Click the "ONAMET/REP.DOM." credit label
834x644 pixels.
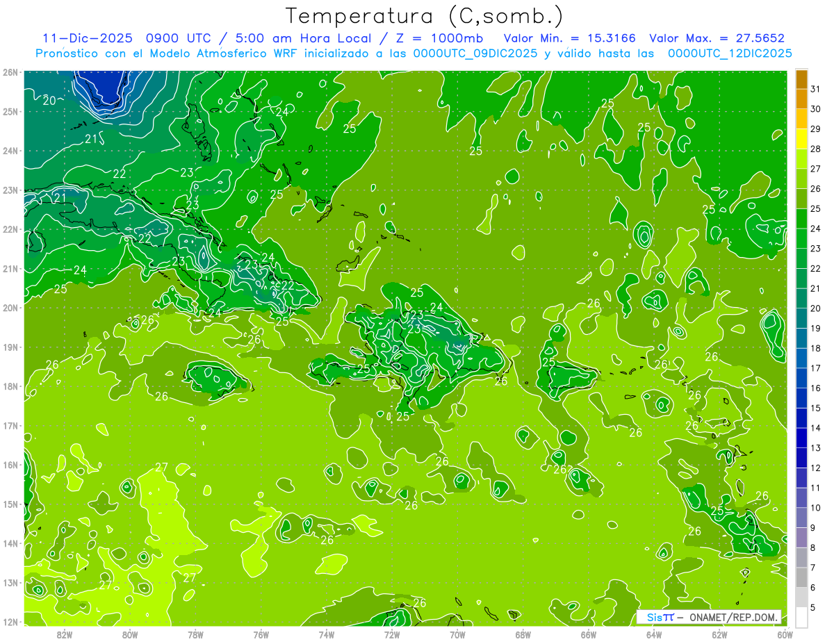[x=733, y=618]
